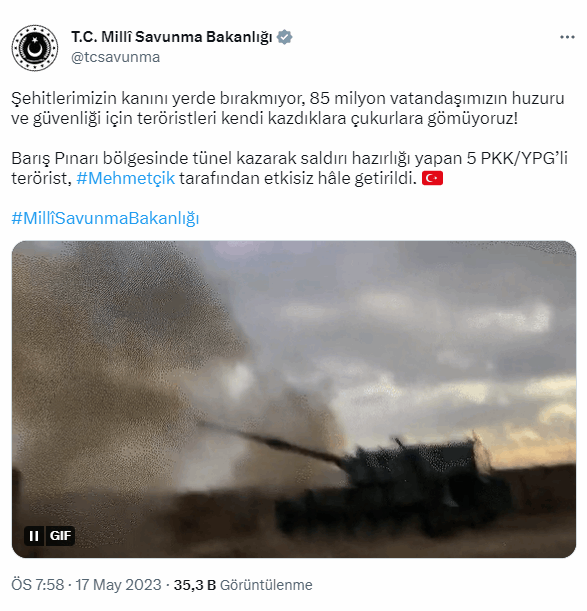Click the 17 May 2023 date
The height and width of the screenshot is (611, 587).
(118, 585)
